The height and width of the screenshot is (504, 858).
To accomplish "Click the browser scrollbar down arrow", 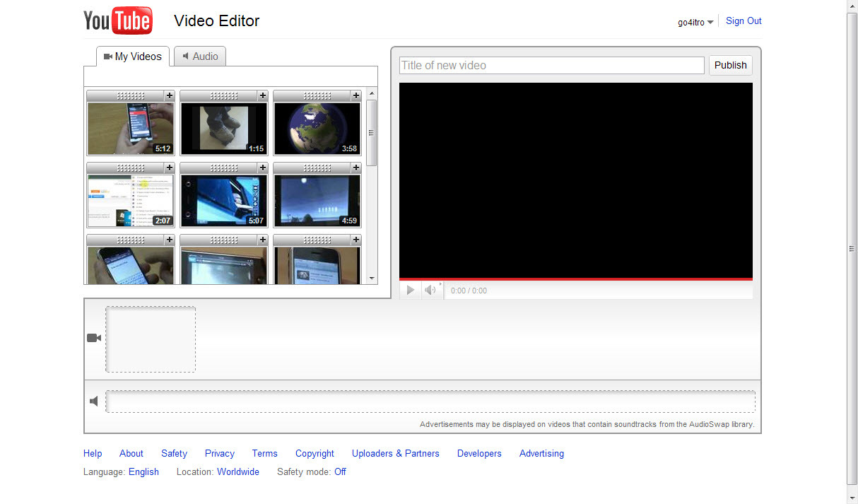I will (852, 498).
